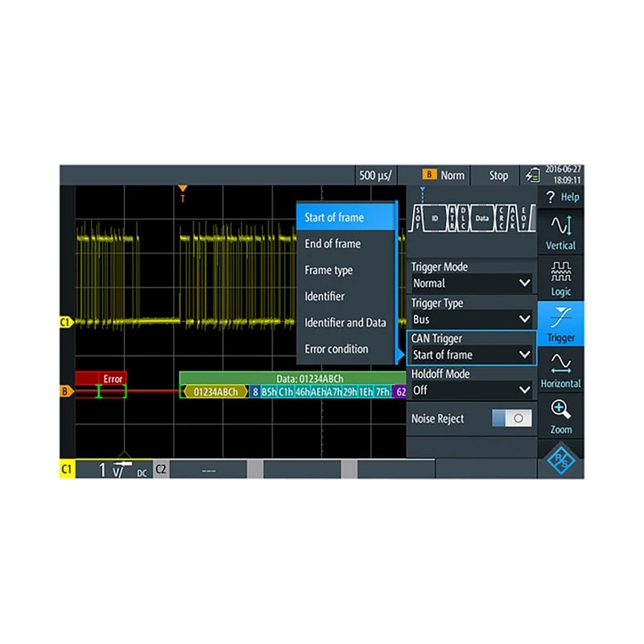Click the C2 channel dashes field

tap(208, 470)
